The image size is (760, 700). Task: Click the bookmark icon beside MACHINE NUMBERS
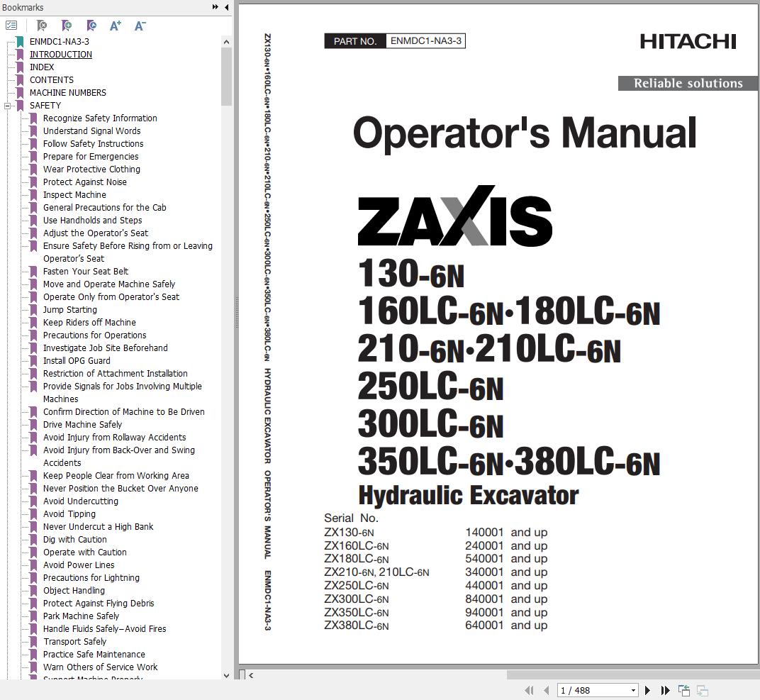[20, 93]
